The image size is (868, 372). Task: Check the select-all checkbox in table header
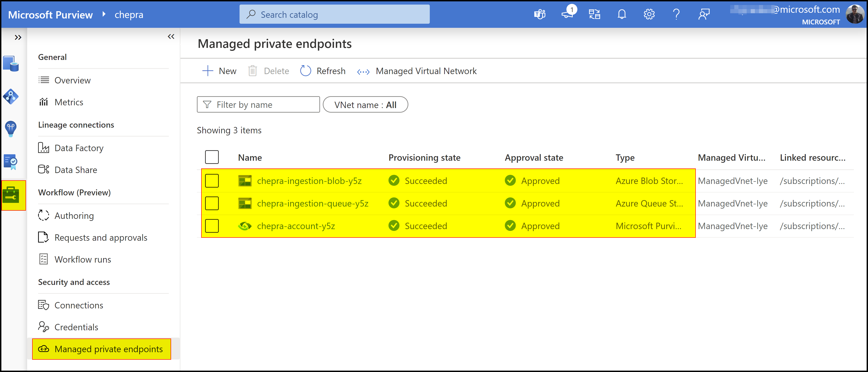212,157
